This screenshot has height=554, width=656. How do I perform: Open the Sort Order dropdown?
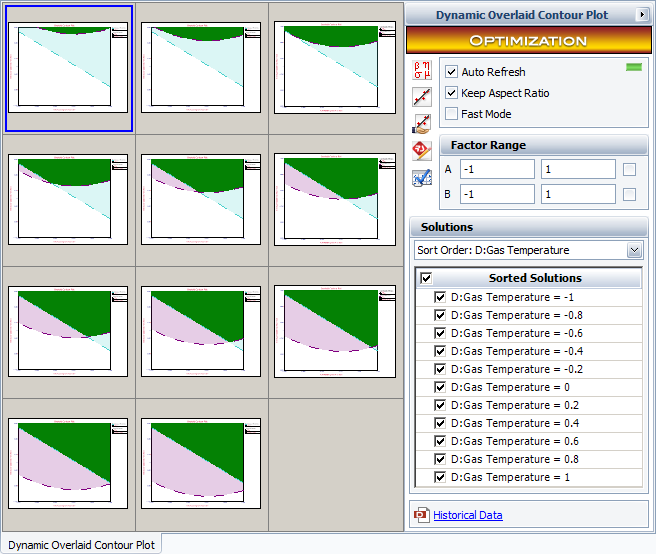pyautogui.click(x=633, y=250)
